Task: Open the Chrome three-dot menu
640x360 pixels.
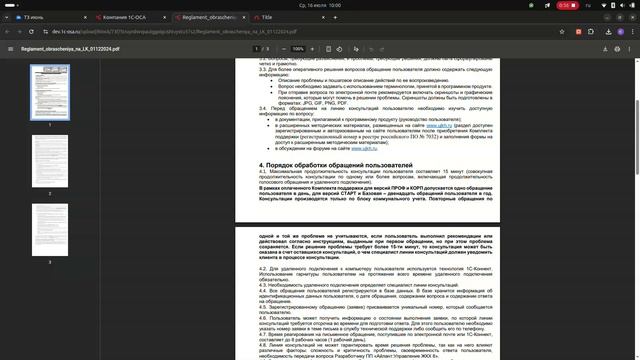Action: tap(633, 31)
